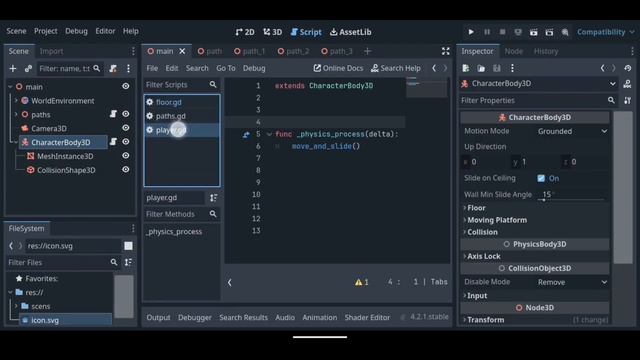Open Scene dock three-dot extra options

point(129,68)
